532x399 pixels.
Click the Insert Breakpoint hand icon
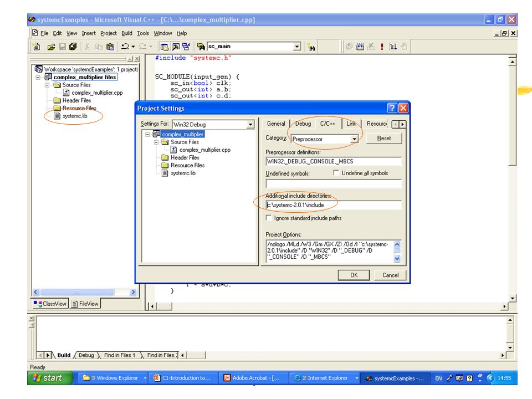(404, 47)
